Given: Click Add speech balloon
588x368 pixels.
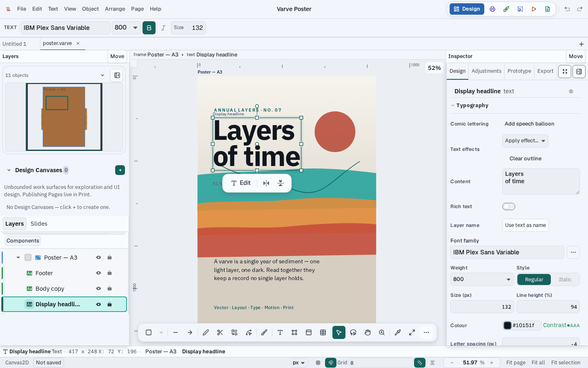Looking at the screenshot, I should coord(529,124).
